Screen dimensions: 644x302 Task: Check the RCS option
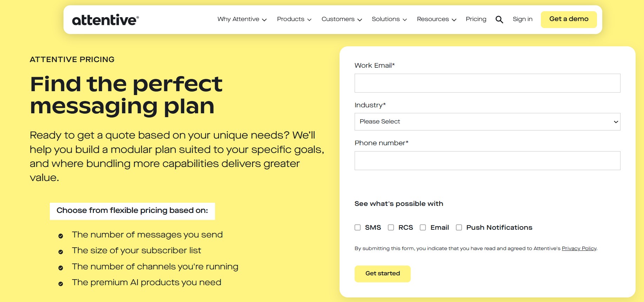[391, 227]
